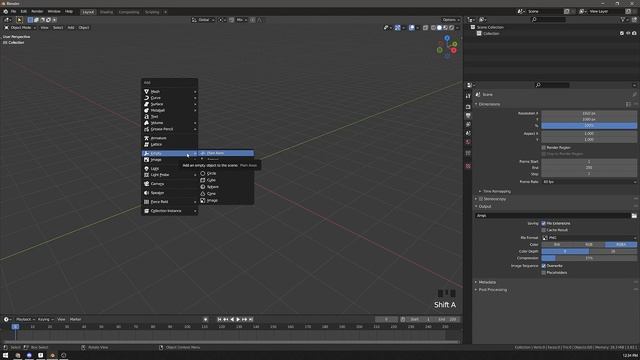Open the Frame Rate dropdown

(x=589, y=182)
